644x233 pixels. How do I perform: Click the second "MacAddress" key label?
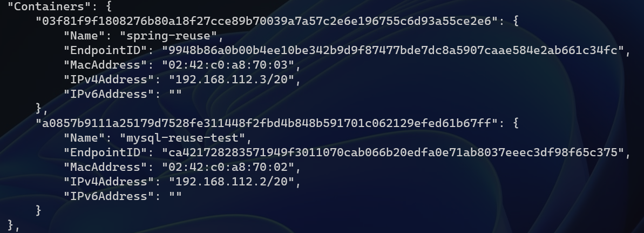click(x=106, y=167)
